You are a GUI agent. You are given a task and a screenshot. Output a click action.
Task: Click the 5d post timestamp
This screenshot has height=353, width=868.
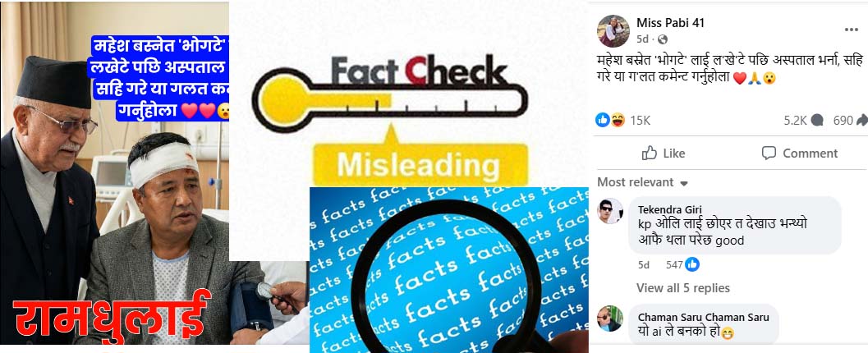click(x=642, y=39)
